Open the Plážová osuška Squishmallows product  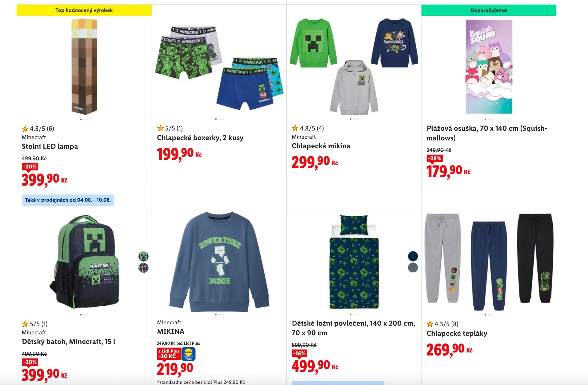[487, 133]
